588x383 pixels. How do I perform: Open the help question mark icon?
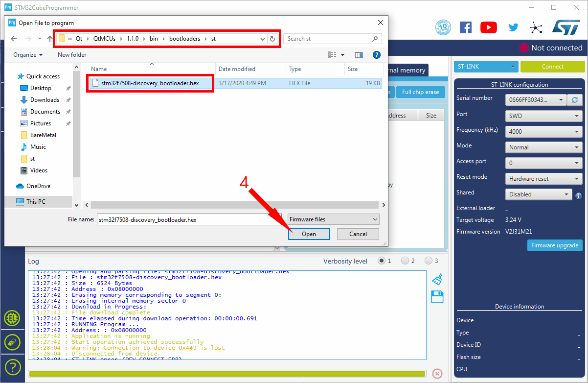[12, 367]
